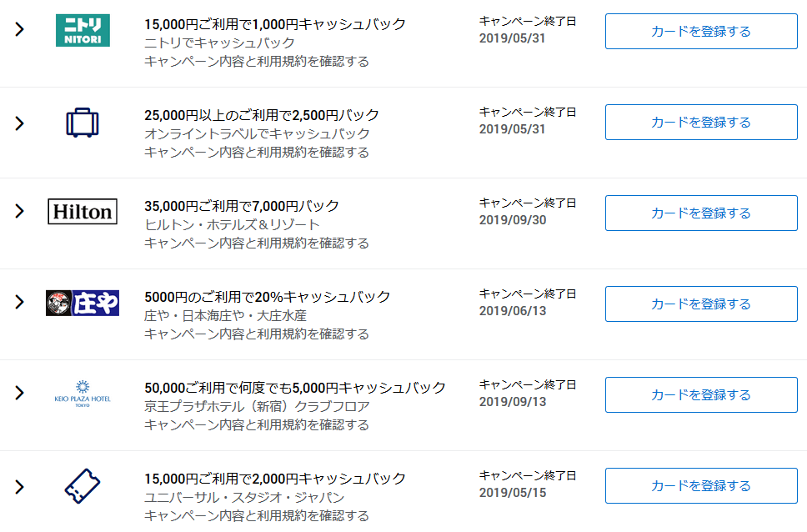Click the ticket icon for Universal Studios

[83, 485]
